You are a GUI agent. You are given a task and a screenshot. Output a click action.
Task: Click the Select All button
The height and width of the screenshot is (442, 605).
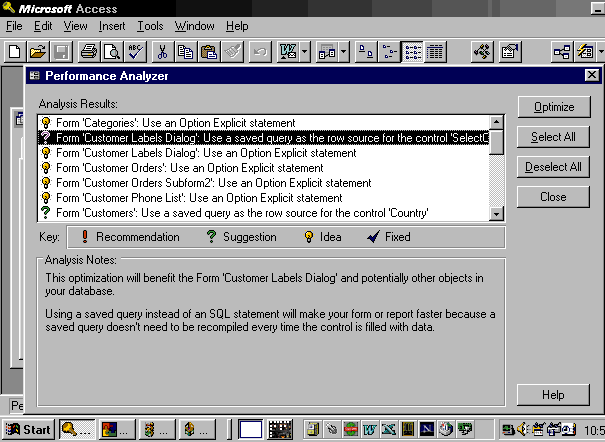tap(554, 137)
